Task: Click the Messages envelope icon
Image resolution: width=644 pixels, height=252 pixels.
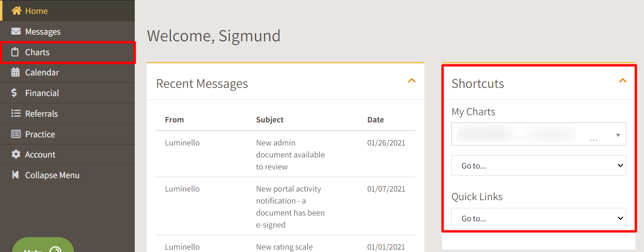Action: click(16, 31)
